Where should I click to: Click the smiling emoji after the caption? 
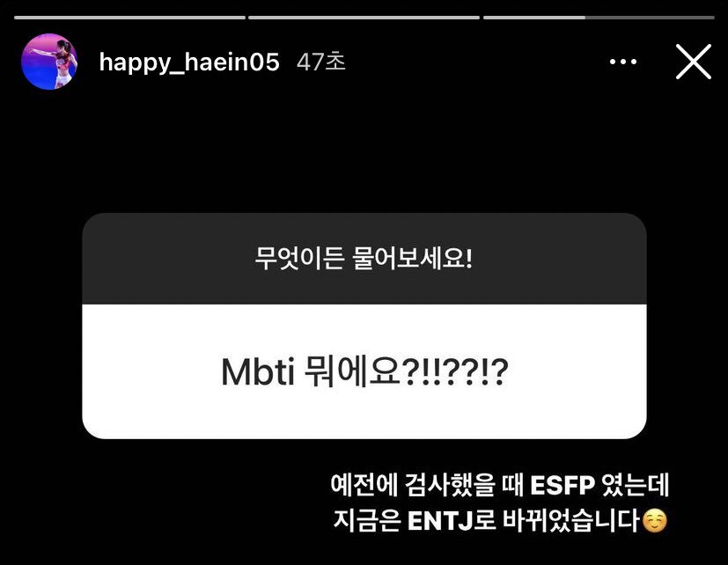click(x=655, y=521)
